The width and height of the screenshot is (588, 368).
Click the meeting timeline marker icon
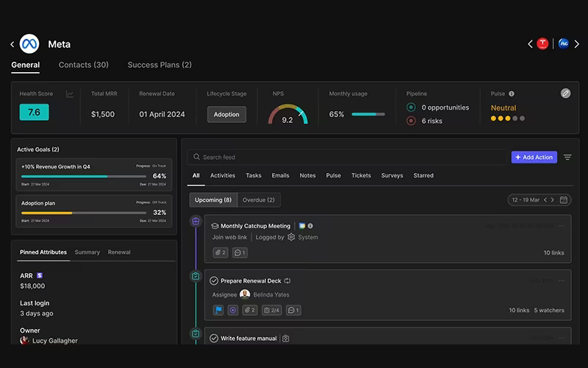click(x=196, y=221)
